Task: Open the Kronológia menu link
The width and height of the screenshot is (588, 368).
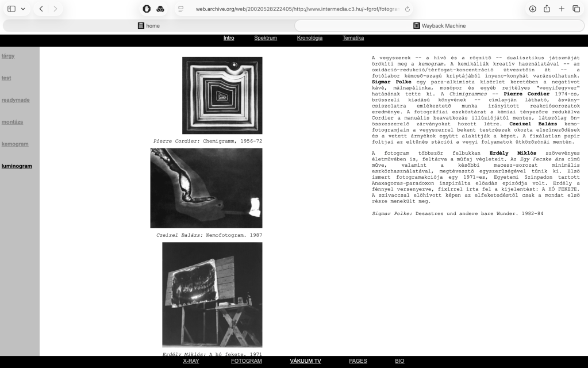Action: coord(310,38)
